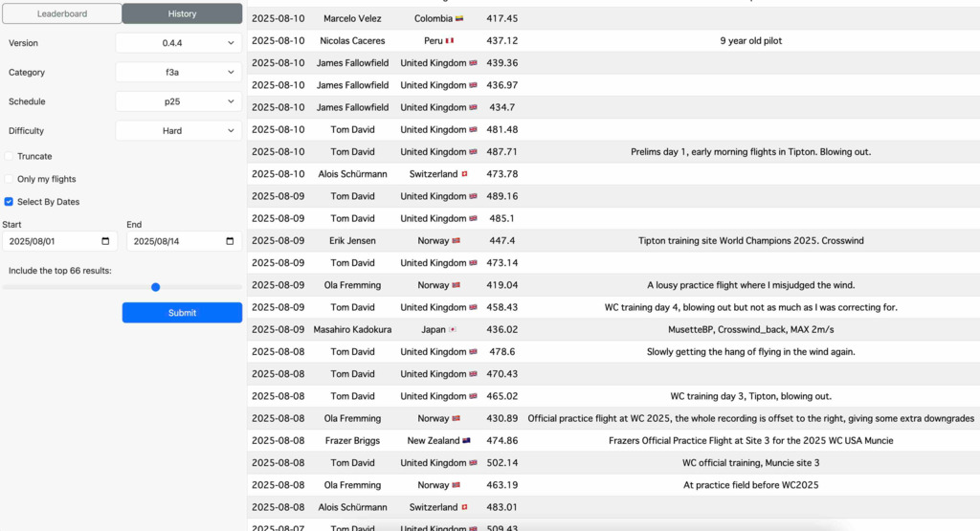This screenshot has width=980, height=531.
Task: Open the Version dropdown showing 0.4.4
Action: pyautogui.click(x=178, y=43)
